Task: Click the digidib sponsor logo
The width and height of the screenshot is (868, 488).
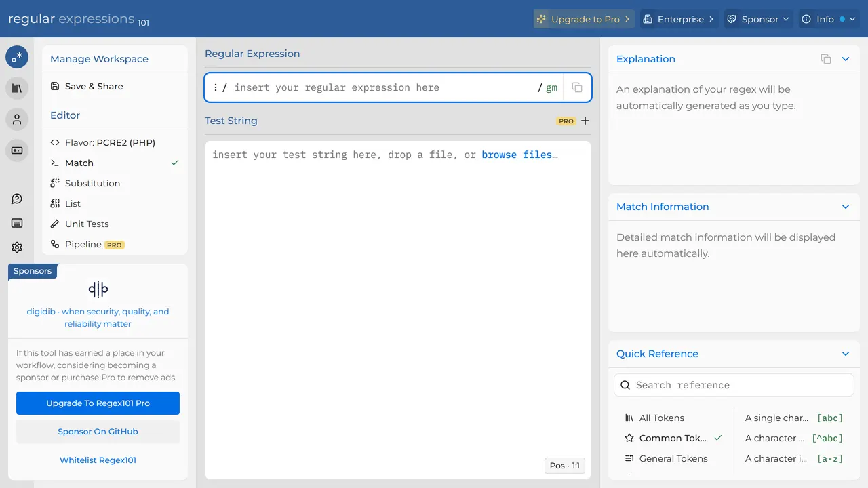Action: [98, 289]
